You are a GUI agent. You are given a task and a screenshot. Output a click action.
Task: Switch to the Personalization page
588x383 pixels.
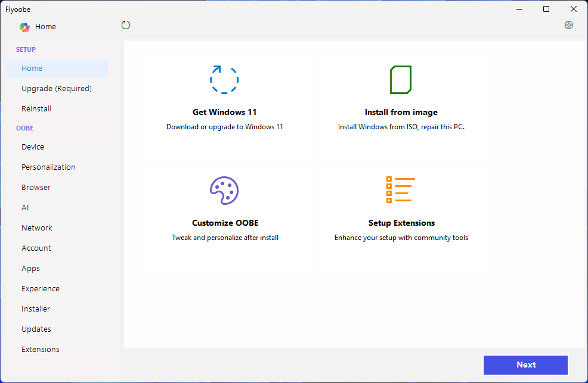57,167
